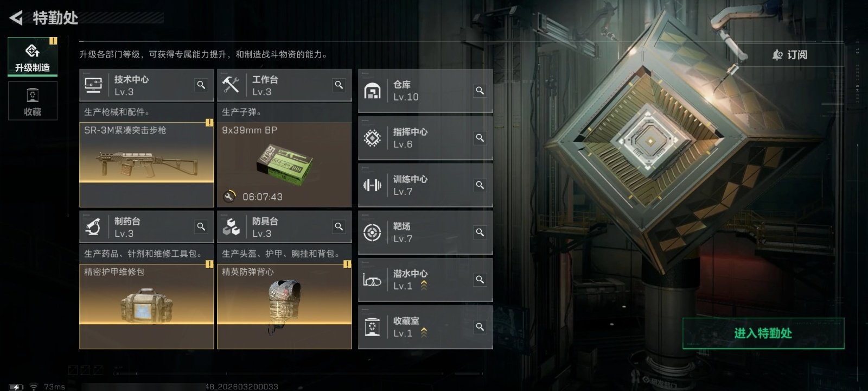Click the 订阅 bell button
The height and width of the screenshot is (391, 868).
pyautogui.click(x=790, y=55)
